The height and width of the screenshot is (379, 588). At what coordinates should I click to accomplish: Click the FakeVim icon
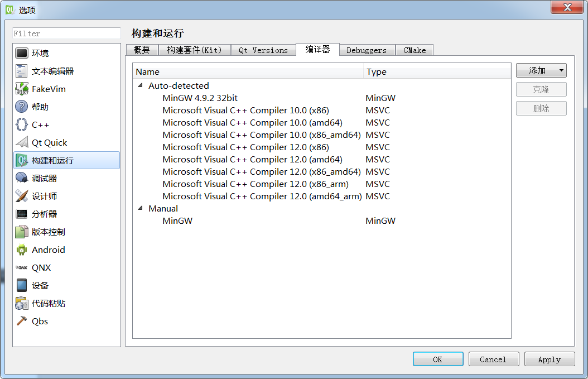click(21, 89)
